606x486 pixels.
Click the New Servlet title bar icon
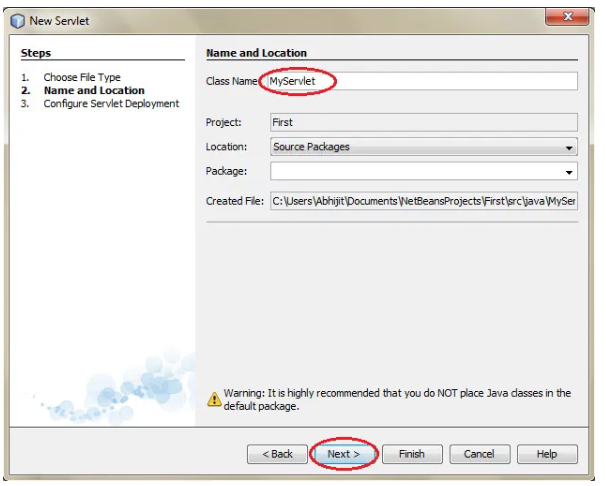17,21
